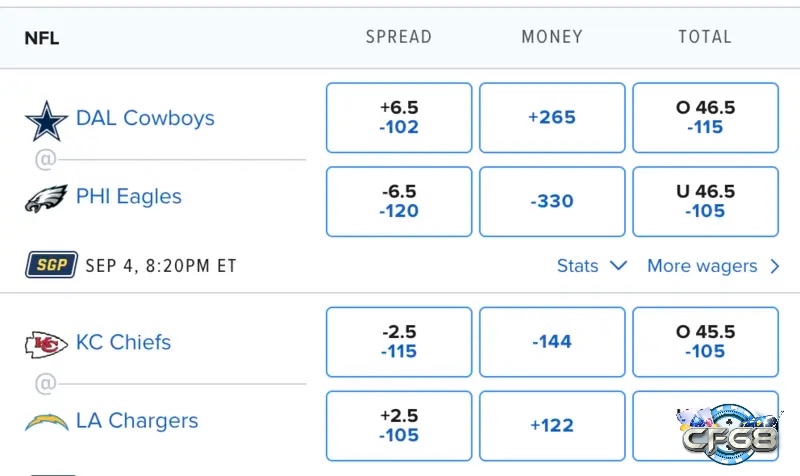
Task: Click the LA Chargers bolt logo
Action: [x=46, y=423]
